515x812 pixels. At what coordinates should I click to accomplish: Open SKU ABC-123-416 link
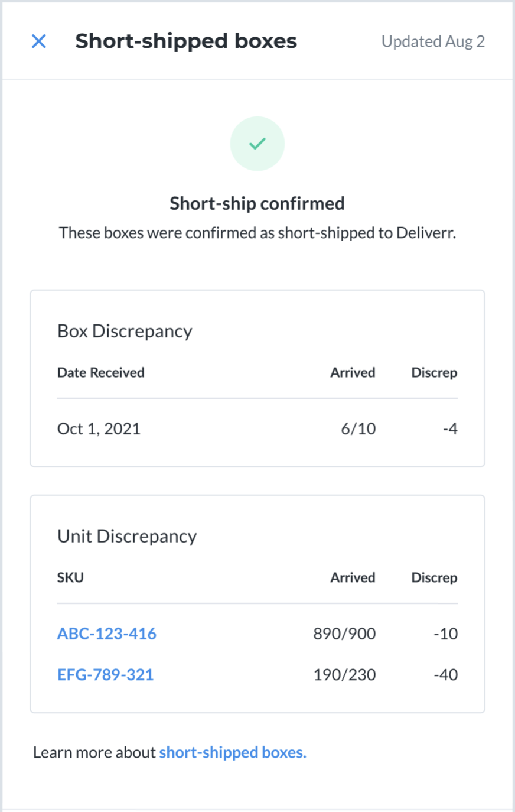pyautogui.click(x=107, y=634)
